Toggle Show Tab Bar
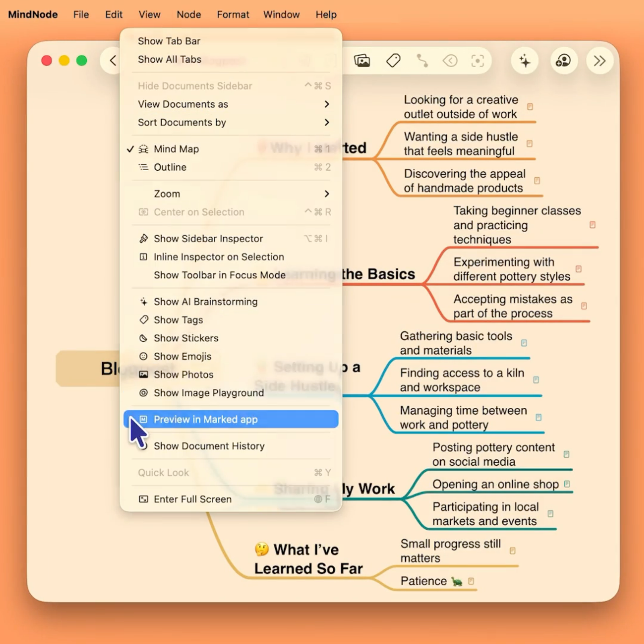 [x=231, y=41]
